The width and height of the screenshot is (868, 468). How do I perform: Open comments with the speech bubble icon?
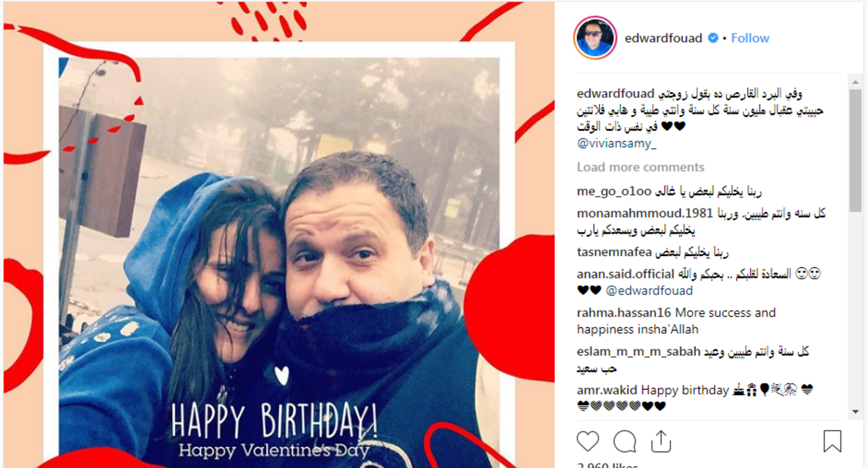[x=625, y=441]
